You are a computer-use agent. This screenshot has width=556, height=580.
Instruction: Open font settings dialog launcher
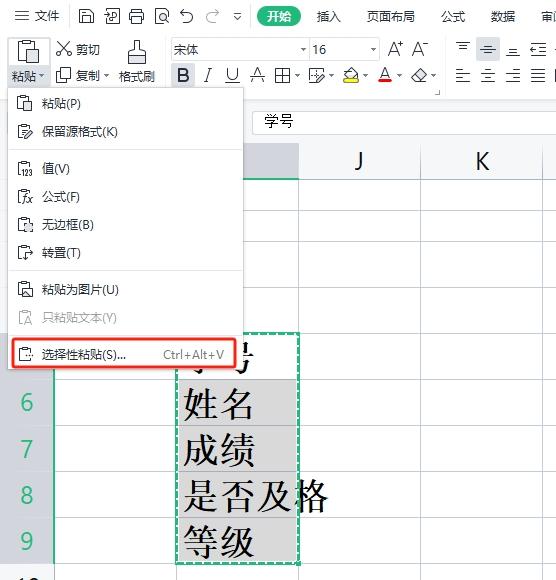pyautogui.click(x=438, y=92)
